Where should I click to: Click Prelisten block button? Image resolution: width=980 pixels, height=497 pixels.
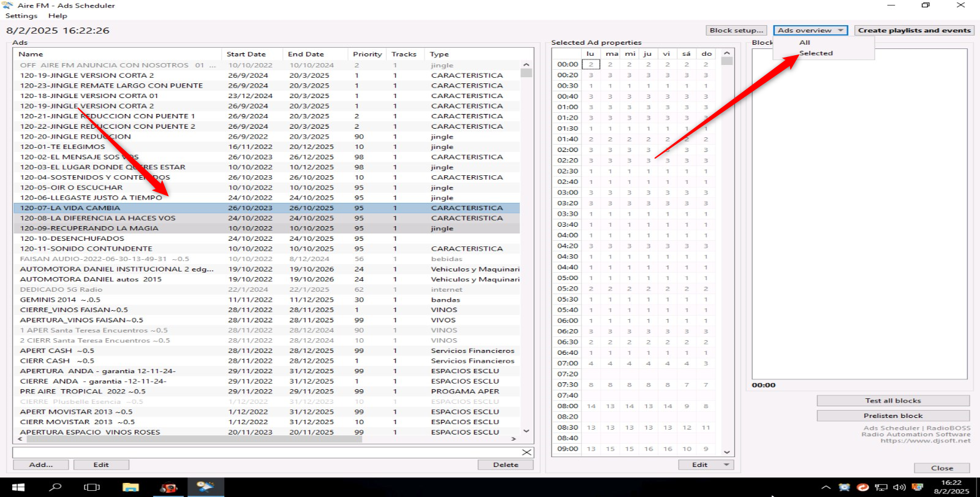point(893,415)
